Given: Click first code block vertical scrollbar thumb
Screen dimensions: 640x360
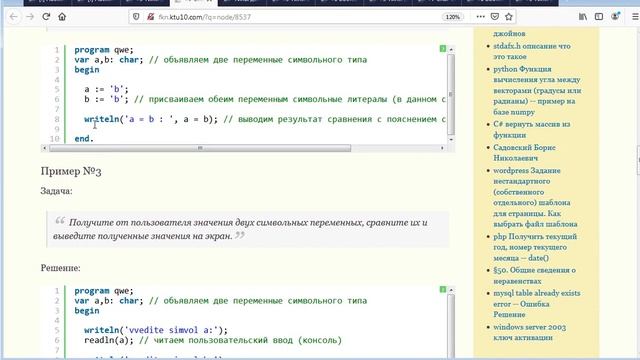Looking at the screenshot, I should click(451, 94).
